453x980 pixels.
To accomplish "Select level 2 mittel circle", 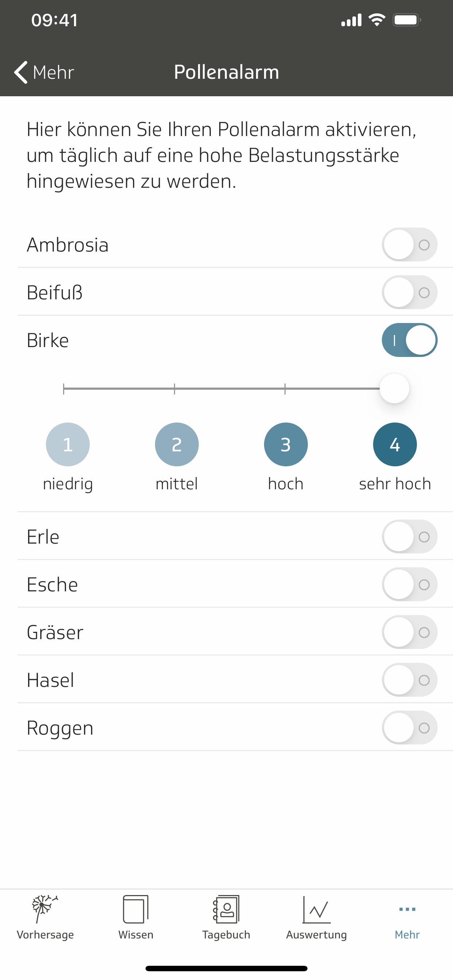I will (x=177, y=444).
